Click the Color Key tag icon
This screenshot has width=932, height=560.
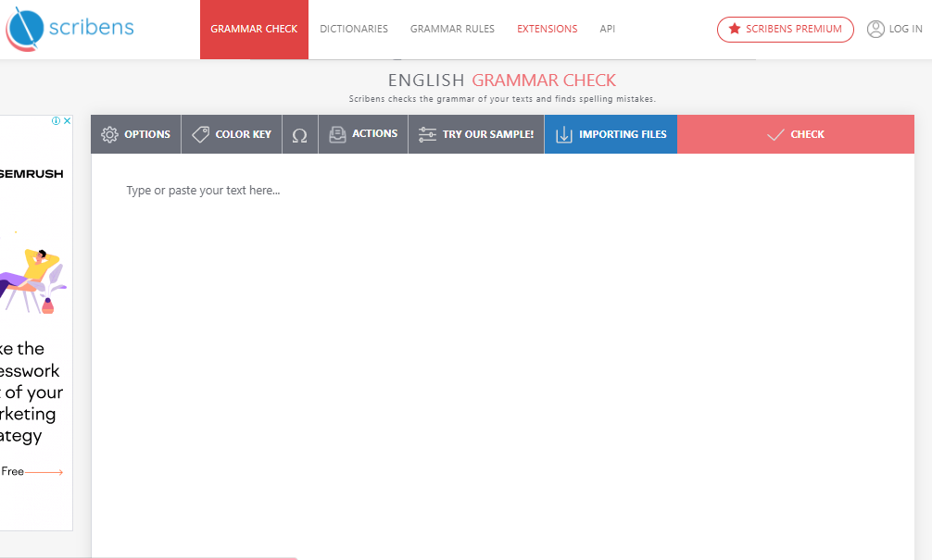(200, 134)
